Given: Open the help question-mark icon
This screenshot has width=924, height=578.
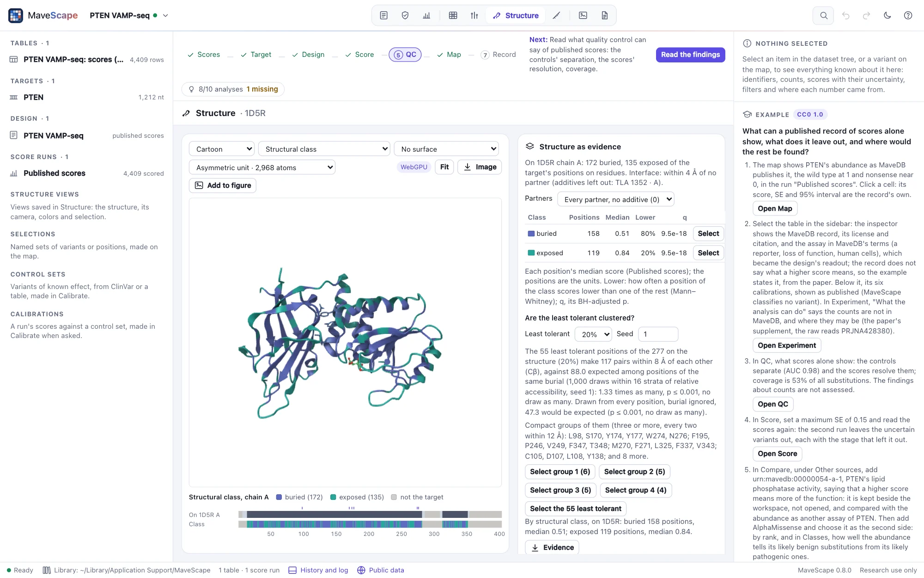Looking at the screenshot, I should pos(908,15).
